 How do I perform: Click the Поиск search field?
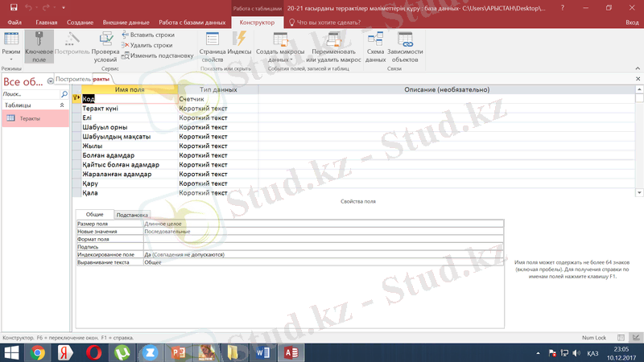tap(29, 94)
